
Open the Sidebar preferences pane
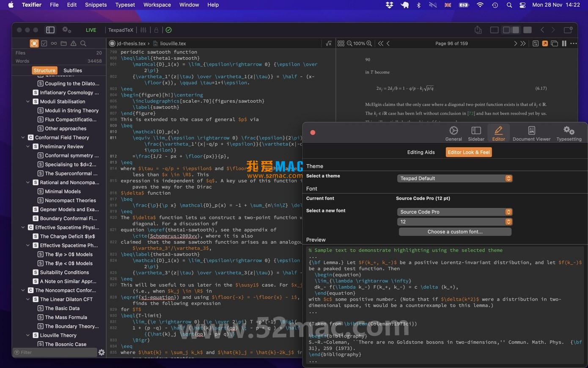point(476,133)
